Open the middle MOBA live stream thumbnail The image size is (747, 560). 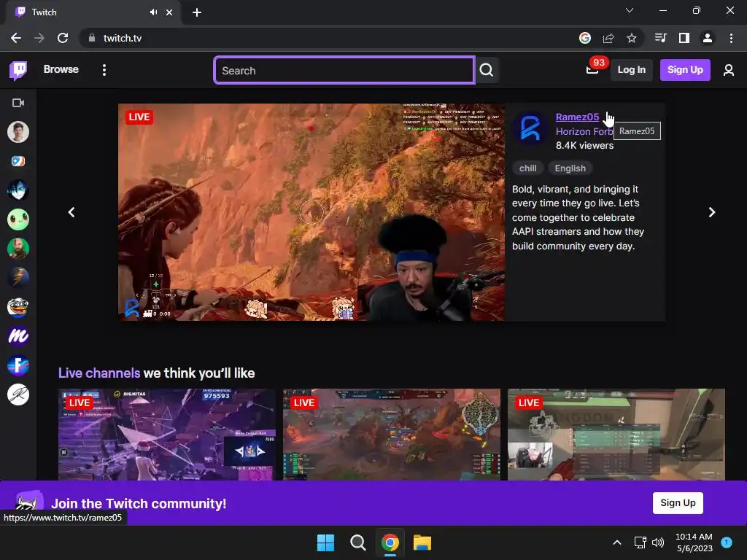click(392, 435)
